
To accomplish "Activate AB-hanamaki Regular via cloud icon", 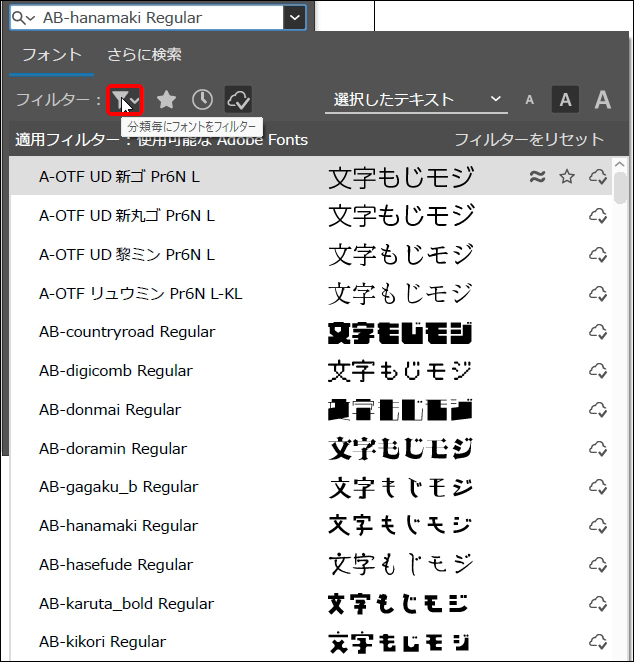I will coord(598,526).
